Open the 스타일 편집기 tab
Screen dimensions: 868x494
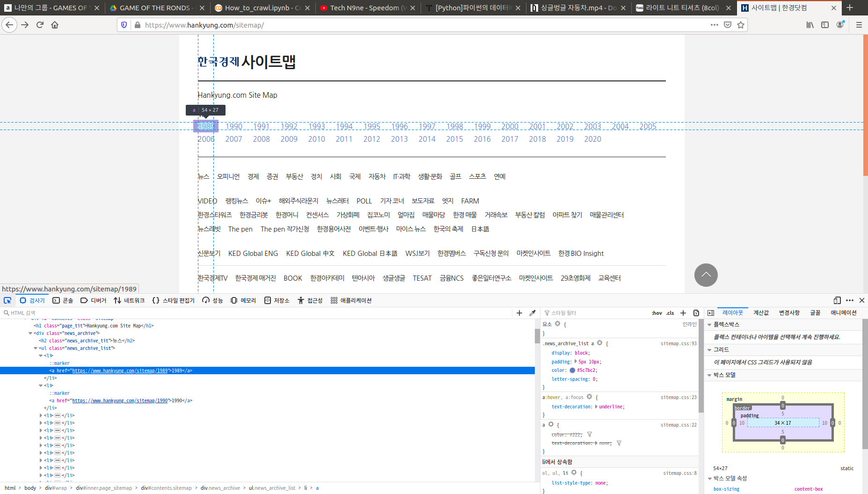pos(173,300)
